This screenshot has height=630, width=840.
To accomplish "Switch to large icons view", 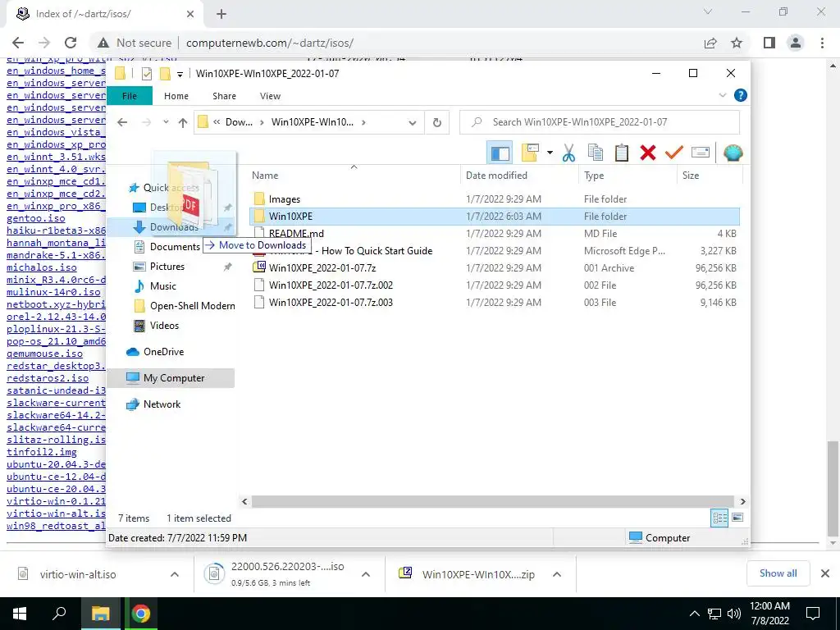I will pyautogui.click(x=737, y=518).
